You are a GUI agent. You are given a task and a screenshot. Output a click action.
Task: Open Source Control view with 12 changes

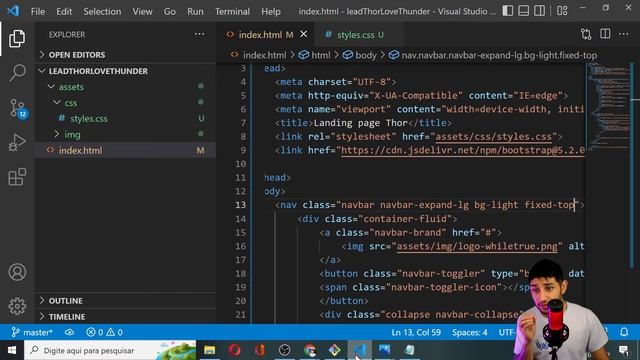pyautogui.click(x=18, y=108)
